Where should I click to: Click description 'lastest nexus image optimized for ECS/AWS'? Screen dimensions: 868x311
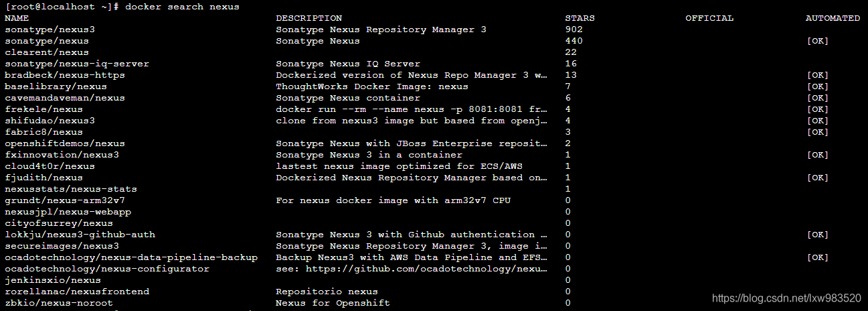399,166
